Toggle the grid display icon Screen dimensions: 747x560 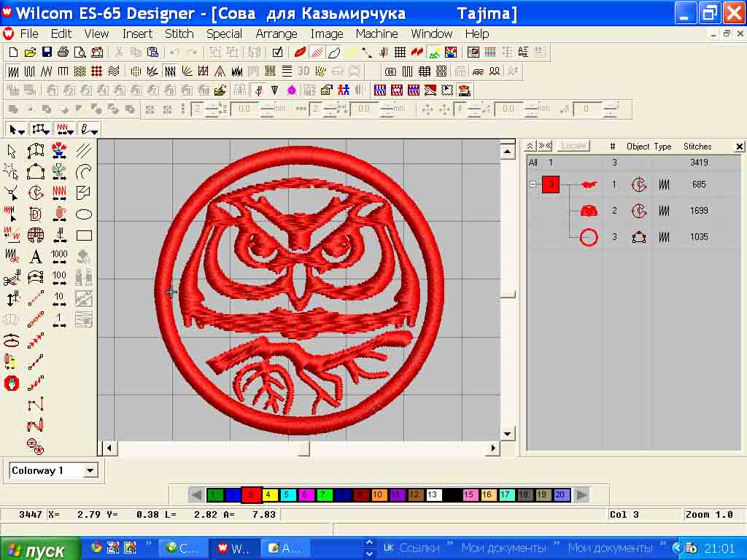(400, 52)
